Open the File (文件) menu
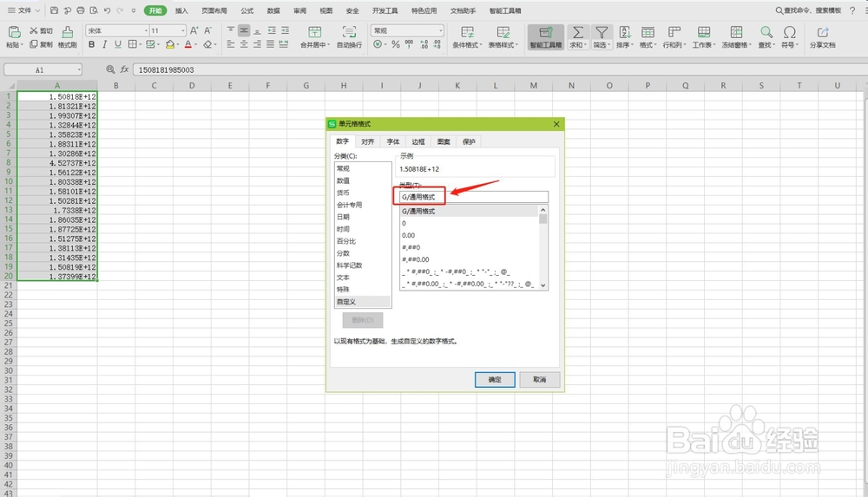Screen dimensions: 868x497 tap(23, 10)
